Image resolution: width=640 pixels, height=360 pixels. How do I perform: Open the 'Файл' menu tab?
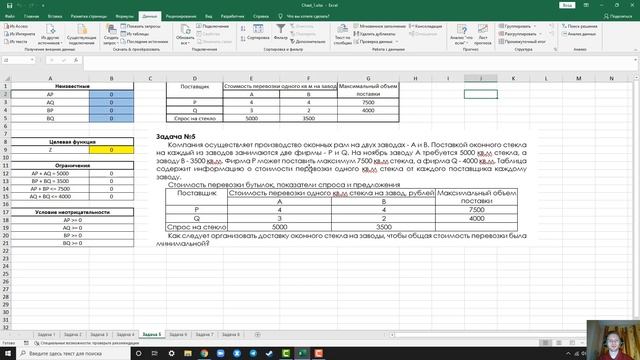pyautogui.click(x=10, y=16)
